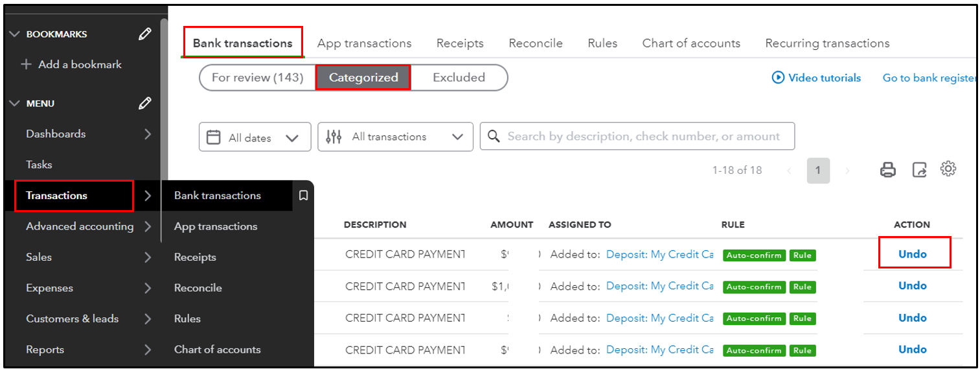Select the Excluded filter pill
980x369 pixels.
pos(459,77)
